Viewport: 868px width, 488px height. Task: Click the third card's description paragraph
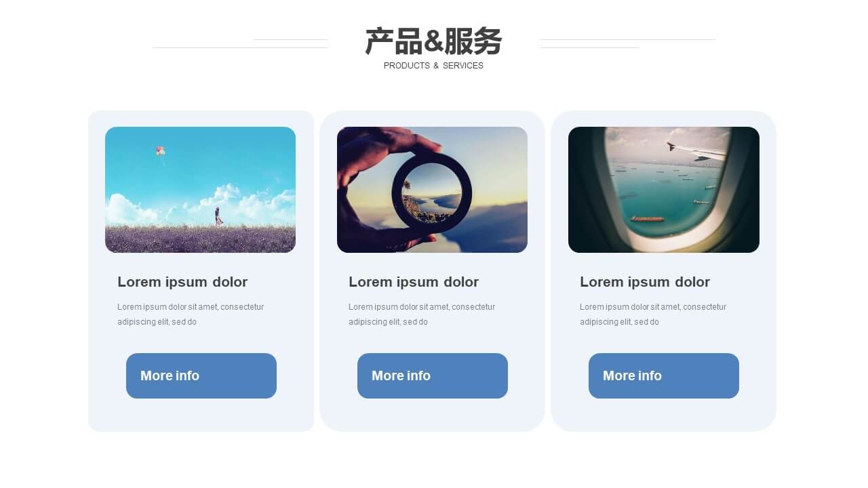(653, 314)
